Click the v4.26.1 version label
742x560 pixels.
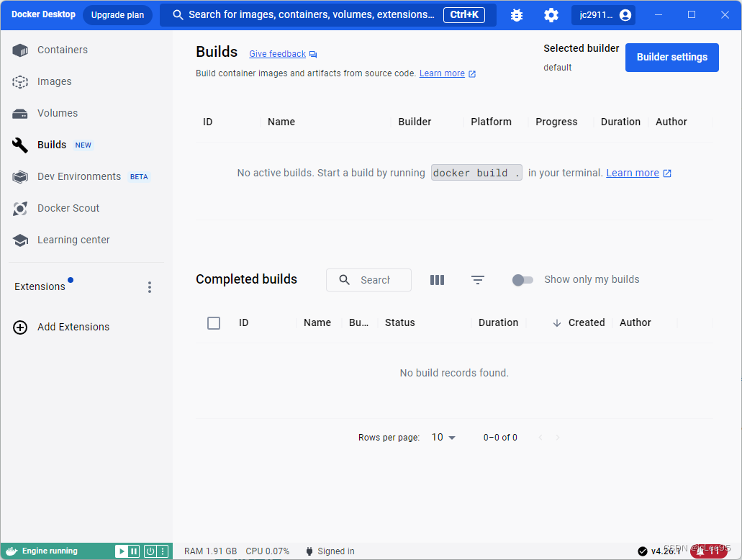(x=666, y=551)
